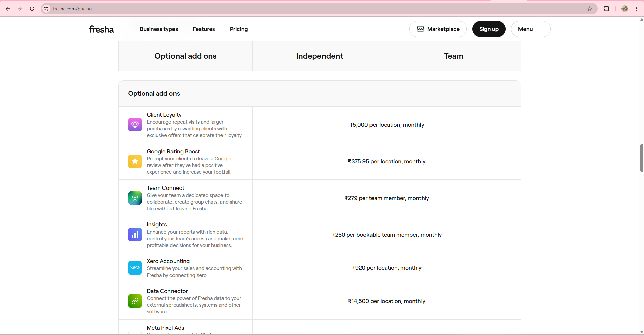Click the Xero Accounting logo icon

click(135, 268)
